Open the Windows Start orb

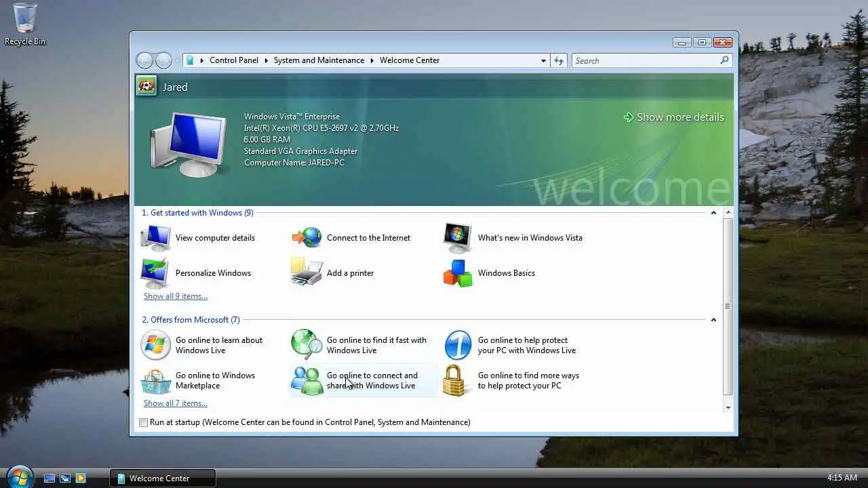coord(19,476)
